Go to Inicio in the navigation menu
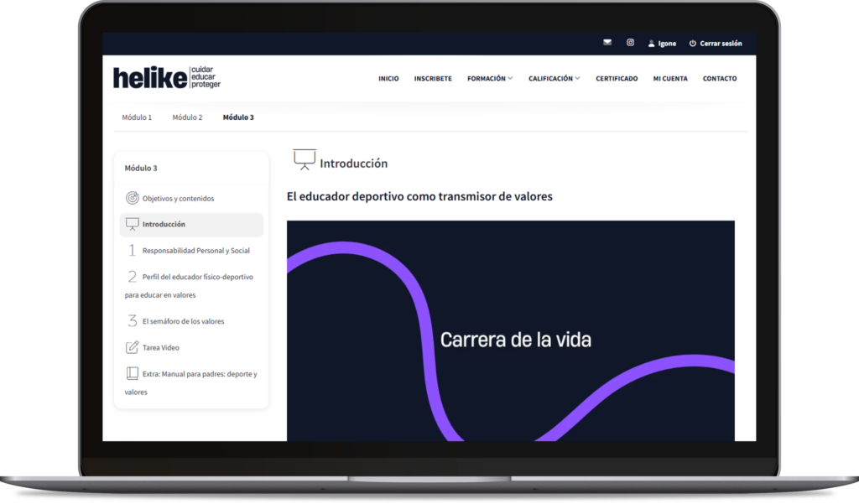This screenshot has width=859, height=504. (x=388, y=79)
